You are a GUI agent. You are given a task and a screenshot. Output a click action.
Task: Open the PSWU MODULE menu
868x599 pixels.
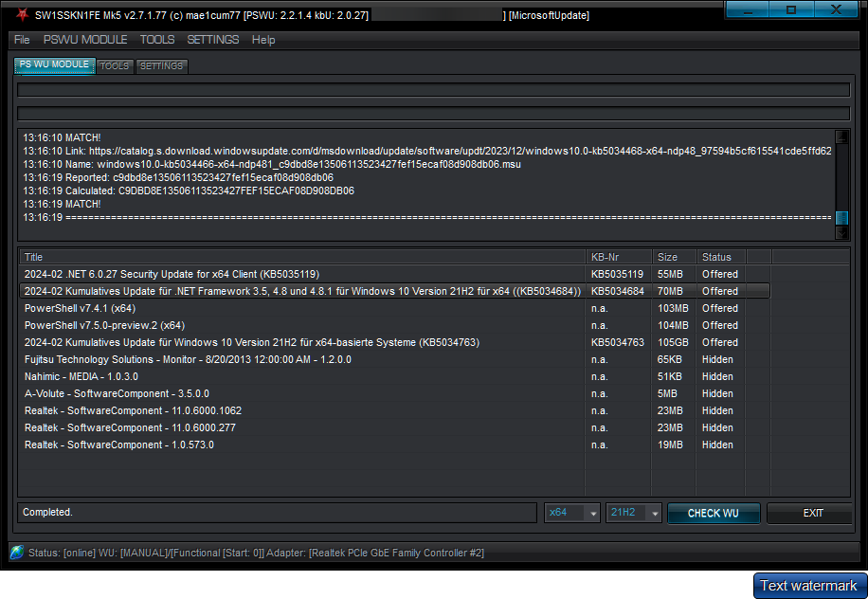(x=85, y=40)
